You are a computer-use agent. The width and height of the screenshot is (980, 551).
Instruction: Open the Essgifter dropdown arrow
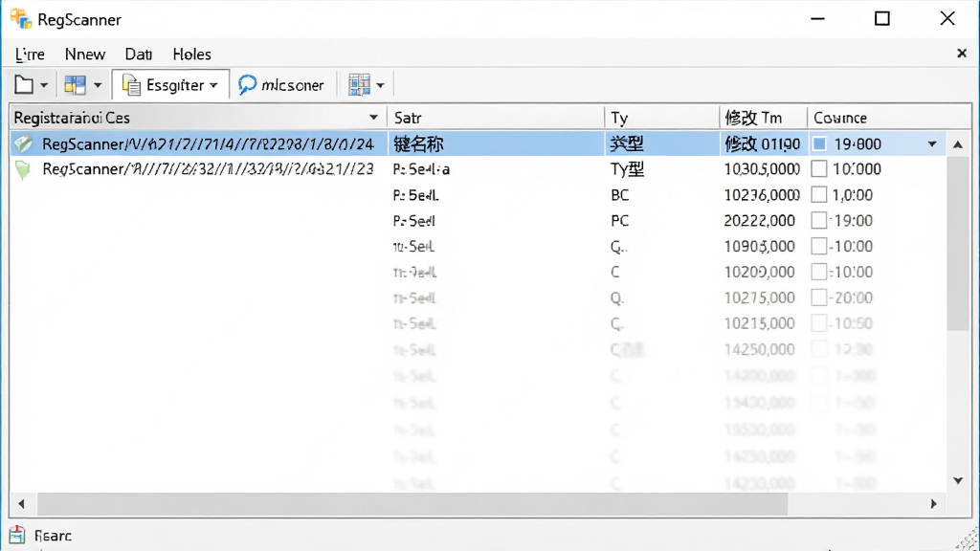click(213, 85)
